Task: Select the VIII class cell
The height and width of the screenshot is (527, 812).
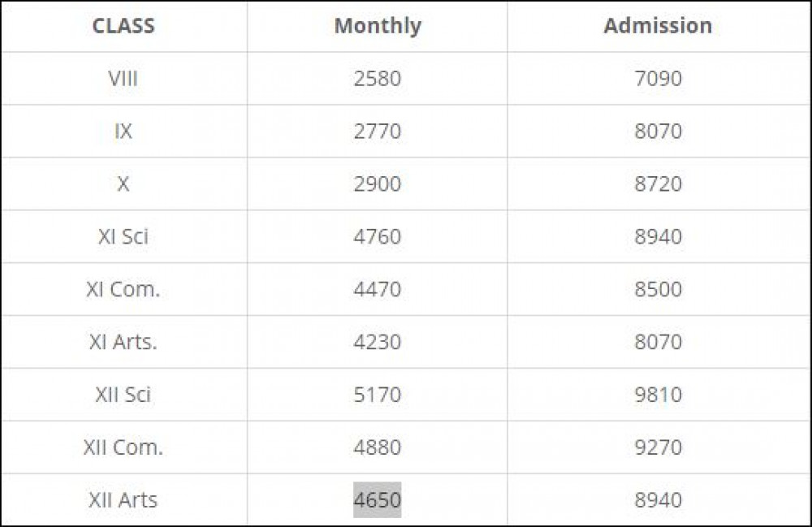Action: tap(123, 79)
